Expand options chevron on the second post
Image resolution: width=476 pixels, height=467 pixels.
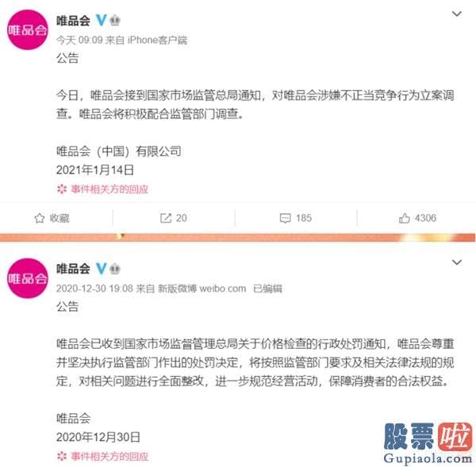[x=457, y=262]
